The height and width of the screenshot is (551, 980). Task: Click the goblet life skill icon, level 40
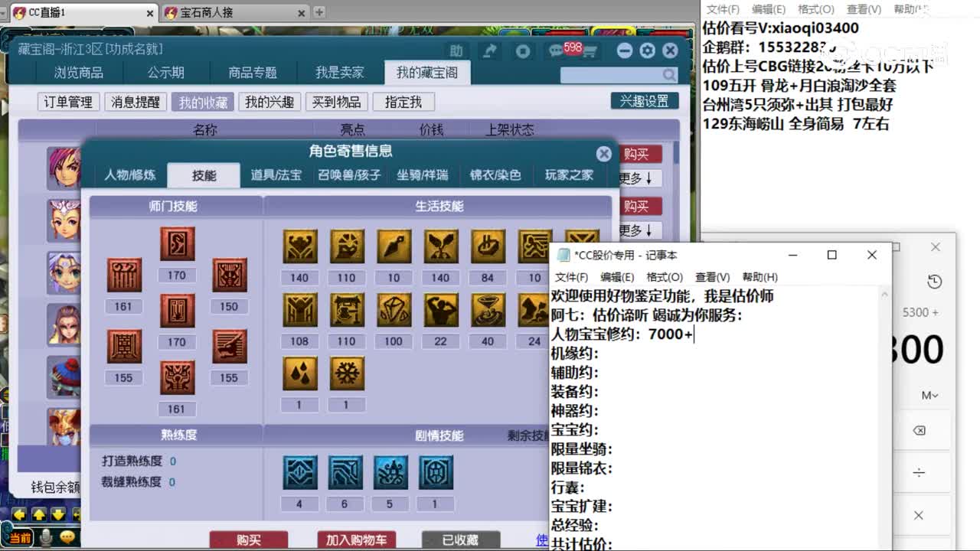coord(488,310)
